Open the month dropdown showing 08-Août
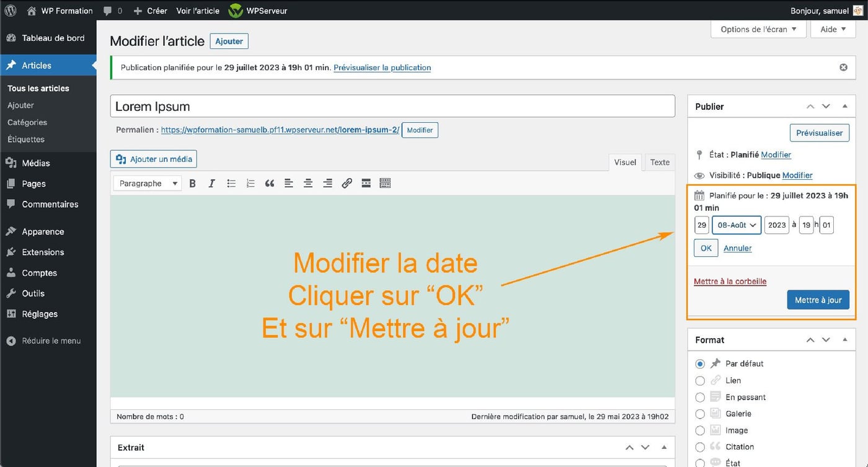The image size is (868, 467). coord(736,225)
